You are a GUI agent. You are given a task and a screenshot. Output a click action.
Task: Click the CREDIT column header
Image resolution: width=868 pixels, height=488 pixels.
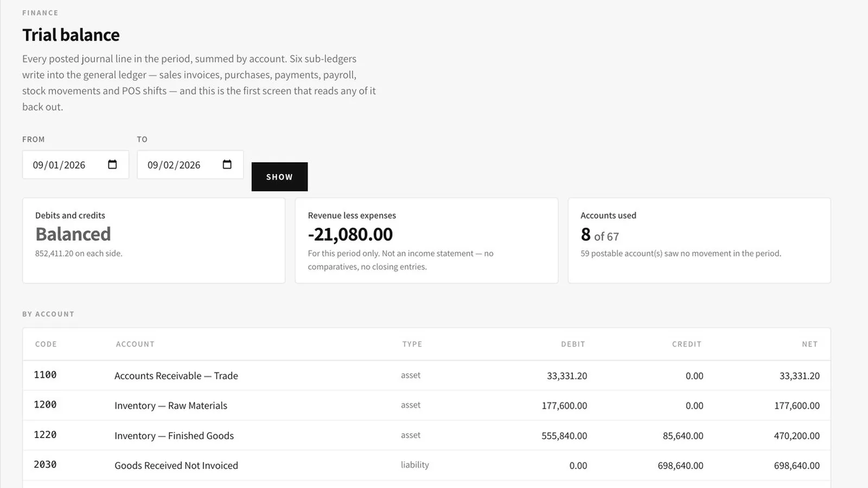[x=687, y=344]
